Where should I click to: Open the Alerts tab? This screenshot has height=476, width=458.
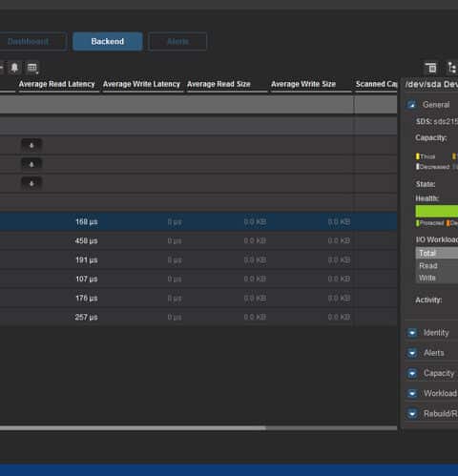pyautogui.click(x=177, y=41)
